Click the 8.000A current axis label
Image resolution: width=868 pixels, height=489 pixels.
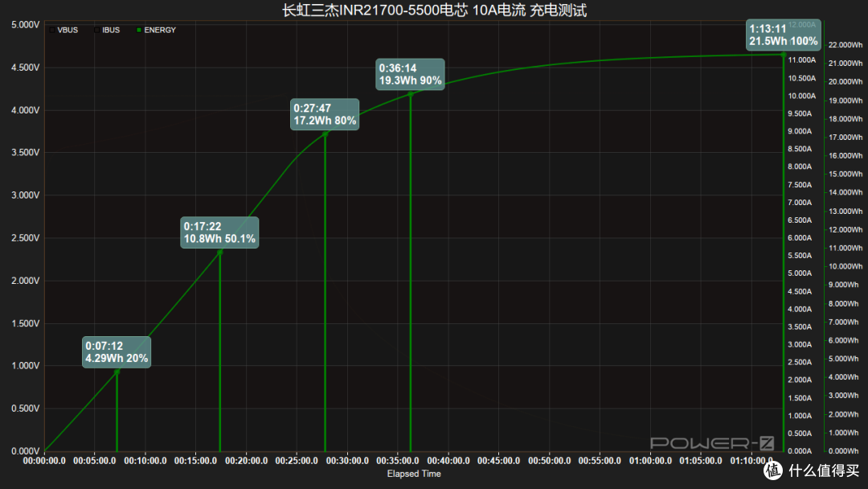coord(800,166)
